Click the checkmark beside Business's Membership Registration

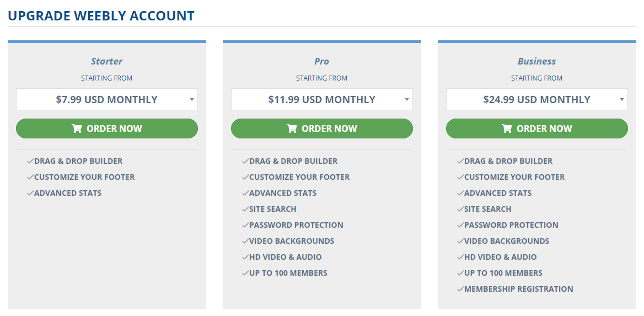[x=460, y=289]
